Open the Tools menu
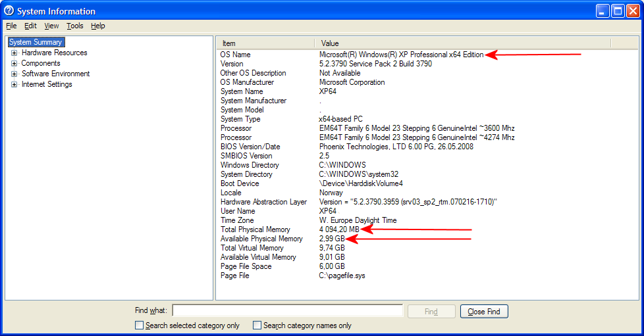 coord(75,26)
